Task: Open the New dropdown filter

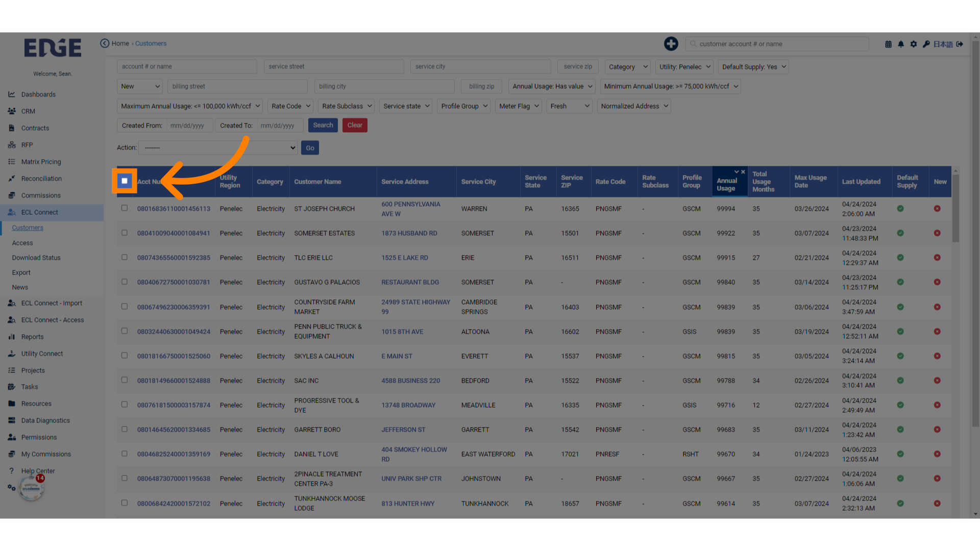Action: pyautogui.click(x=139, y=86)
